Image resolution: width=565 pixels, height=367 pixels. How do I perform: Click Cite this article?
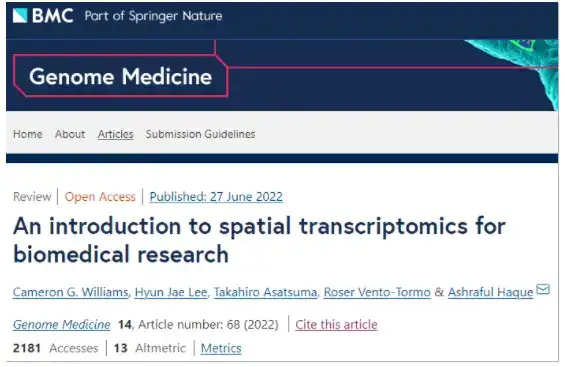[x=336, y=325]
